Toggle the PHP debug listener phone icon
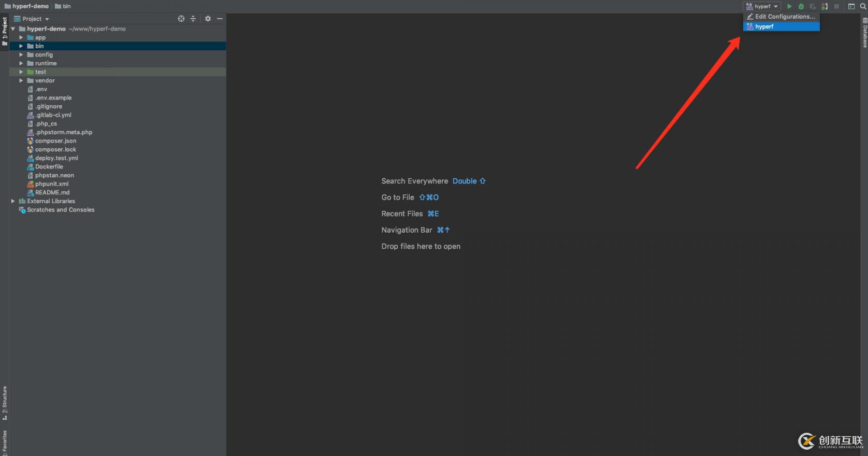Image resolution: width=868 pixels, height=456 pixels. coord(824,7)
